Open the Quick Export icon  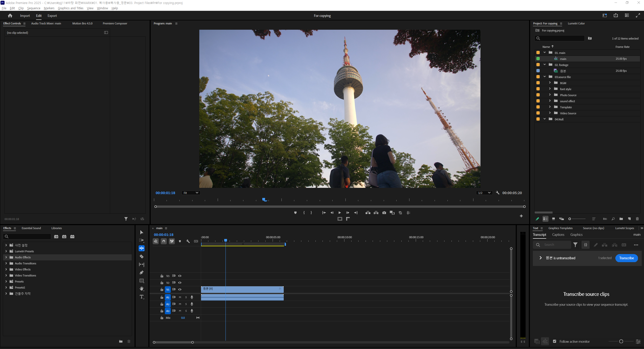616,15
